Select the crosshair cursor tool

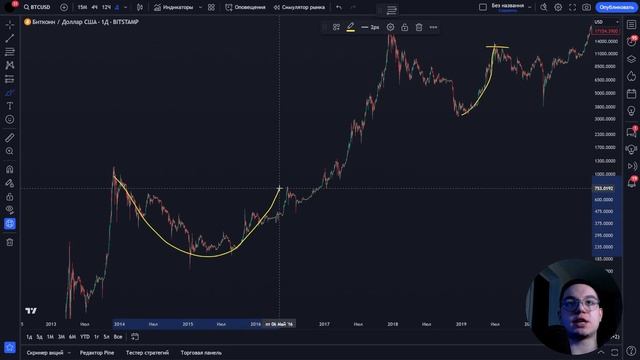point(10,25)
